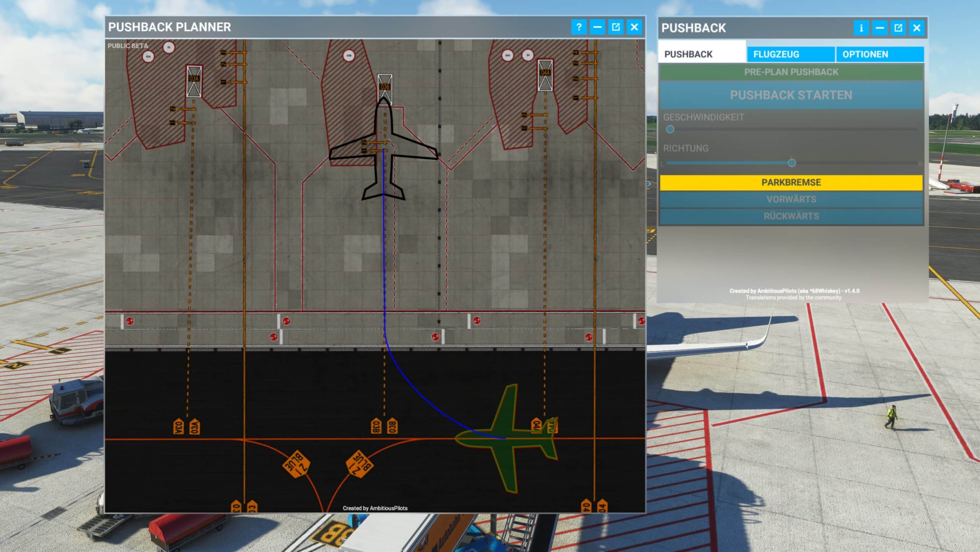Viewport: 980px width, 552px height.
Task: Open the Pushback panel info icon
Action: point(861,28)
